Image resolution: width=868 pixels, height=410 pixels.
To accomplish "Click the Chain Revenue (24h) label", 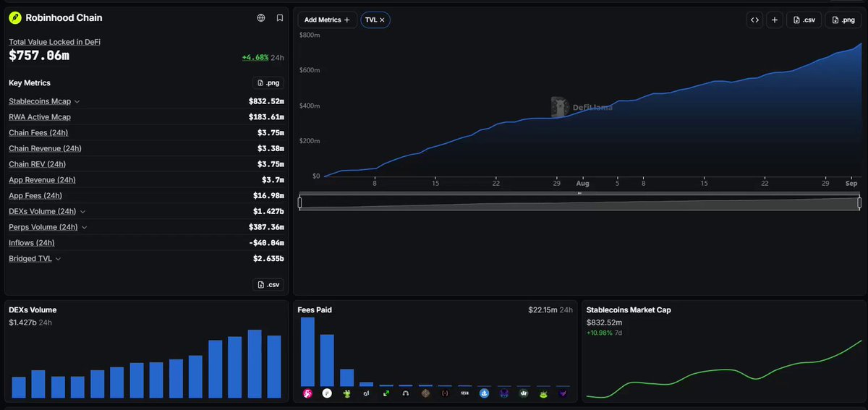I will pyautogui.click(x=45, y=149).
